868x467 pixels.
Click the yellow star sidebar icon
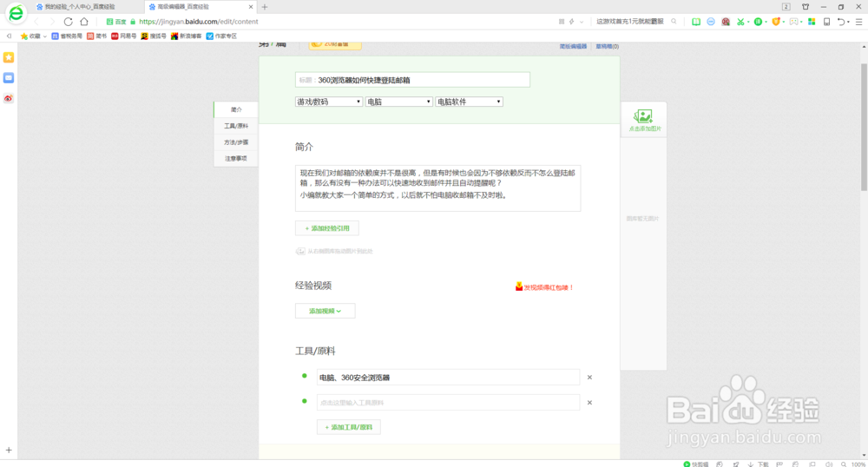pyautogui.click(x=9, y=57)
